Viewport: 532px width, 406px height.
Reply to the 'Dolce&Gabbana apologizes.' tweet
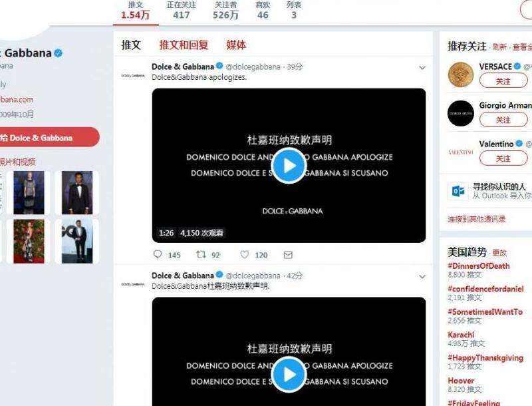[x=158, y=255]
